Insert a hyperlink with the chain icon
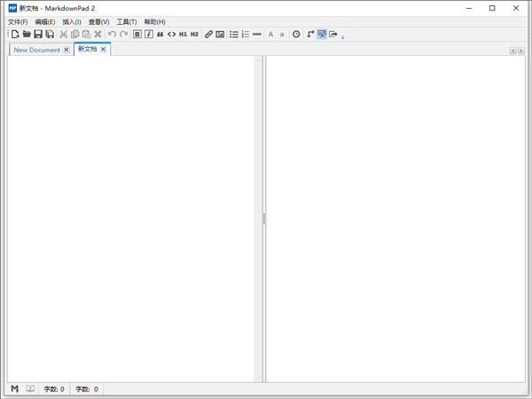The image size is (532, 399). pyautogui.click(x=208, y=35)
